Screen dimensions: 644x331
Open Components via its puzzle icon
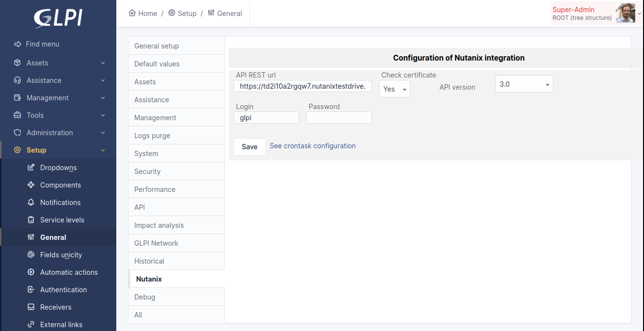(x=30, y=185)
